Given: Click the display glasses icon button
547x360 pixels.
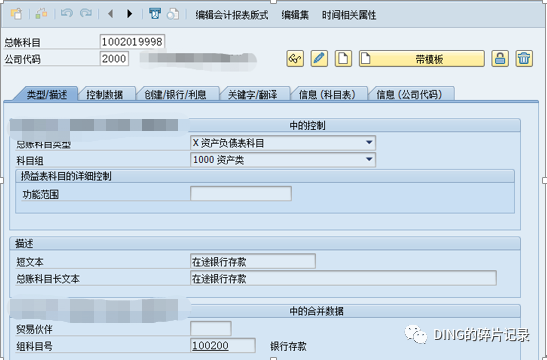Looking at the screenshot, I should pos(295,59).
